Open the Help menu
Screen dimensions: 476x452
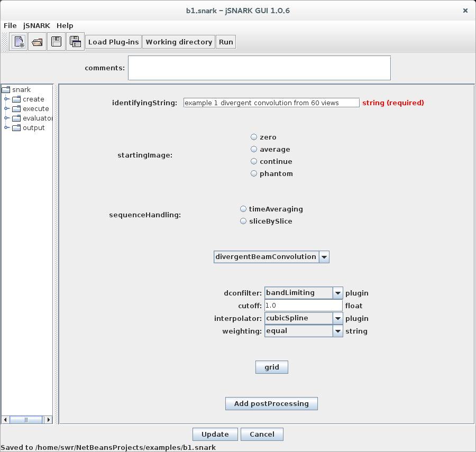(x=65, y=26)
